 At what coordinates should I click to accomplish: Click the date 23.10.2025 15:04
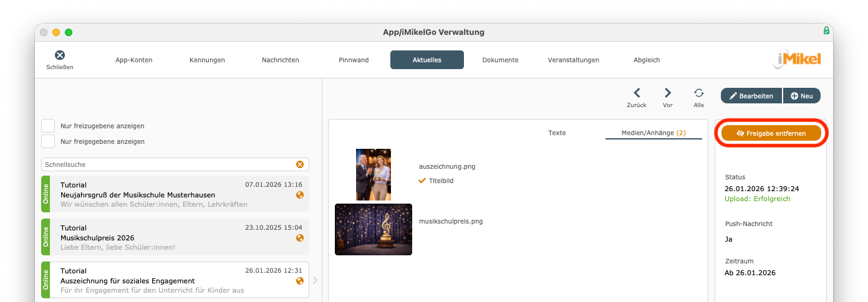(274, 227)
